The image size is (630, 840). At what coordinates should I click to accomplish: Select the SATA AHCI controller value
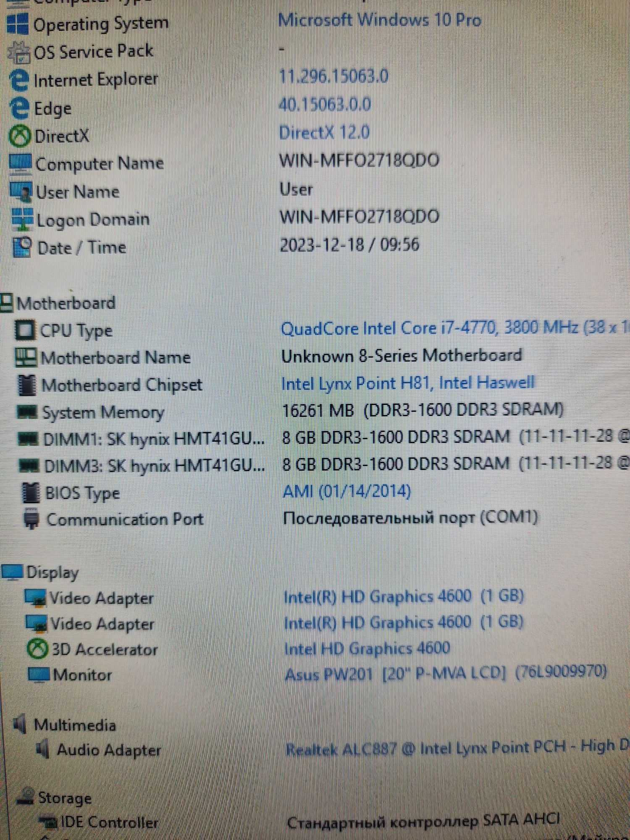click(423, 820)
